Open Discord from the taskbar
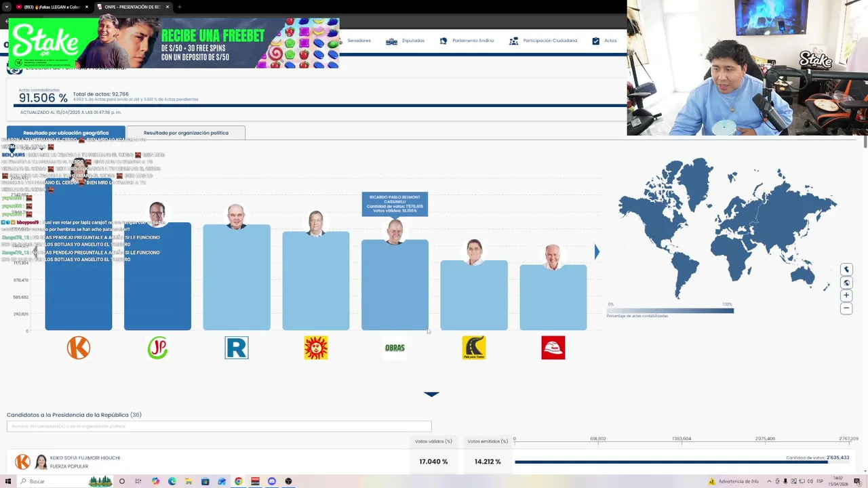The height and width of the screenshot is (488, 868). (272, 481)
